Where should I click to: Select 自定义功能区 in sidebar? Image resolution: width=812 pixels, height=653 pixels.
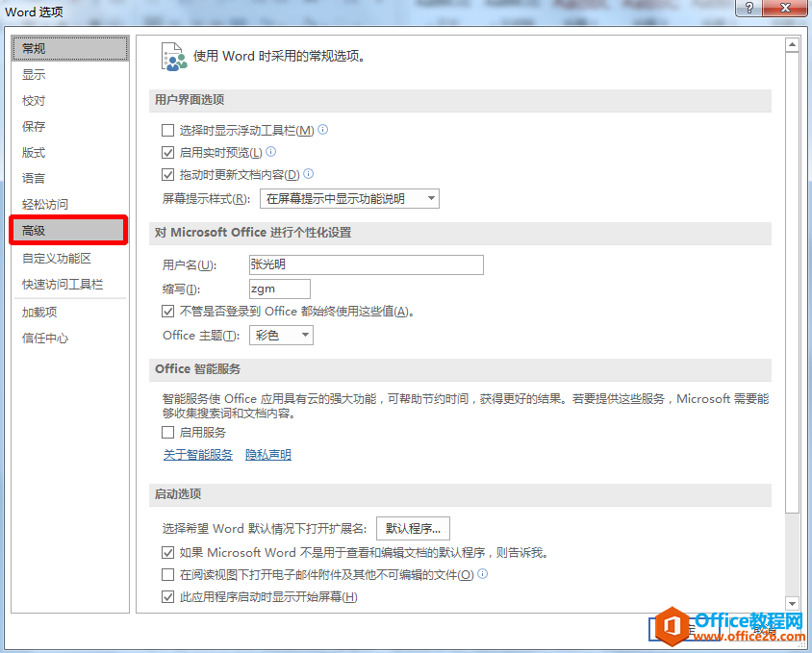[x=70, y=258]
